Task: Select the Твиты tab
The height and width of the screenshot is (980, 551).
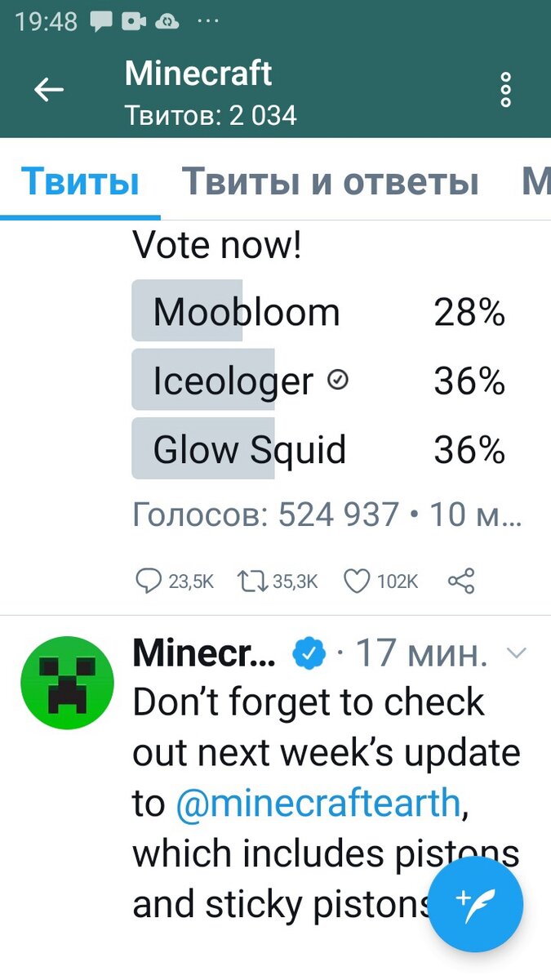Action: coord(79,181)
